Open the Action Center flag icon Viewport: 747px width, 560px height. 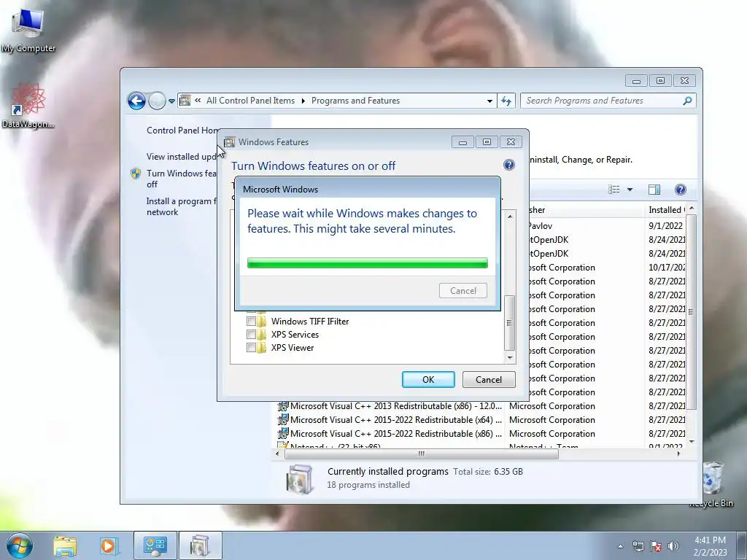[x=656, y=546]
